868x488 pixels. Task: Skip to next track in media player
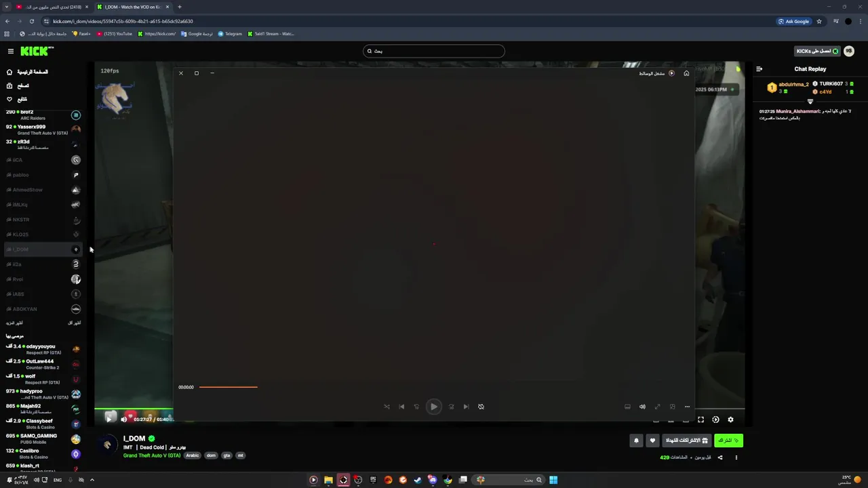tap(466, 407)
